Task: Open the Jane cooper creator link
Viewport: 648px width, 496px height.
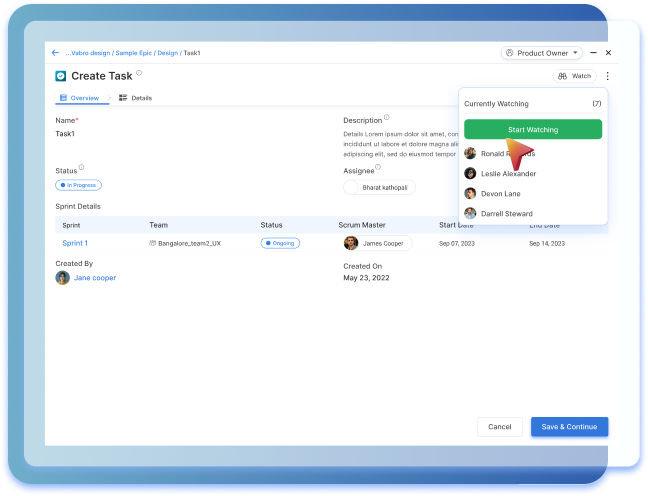Action: 95,278
